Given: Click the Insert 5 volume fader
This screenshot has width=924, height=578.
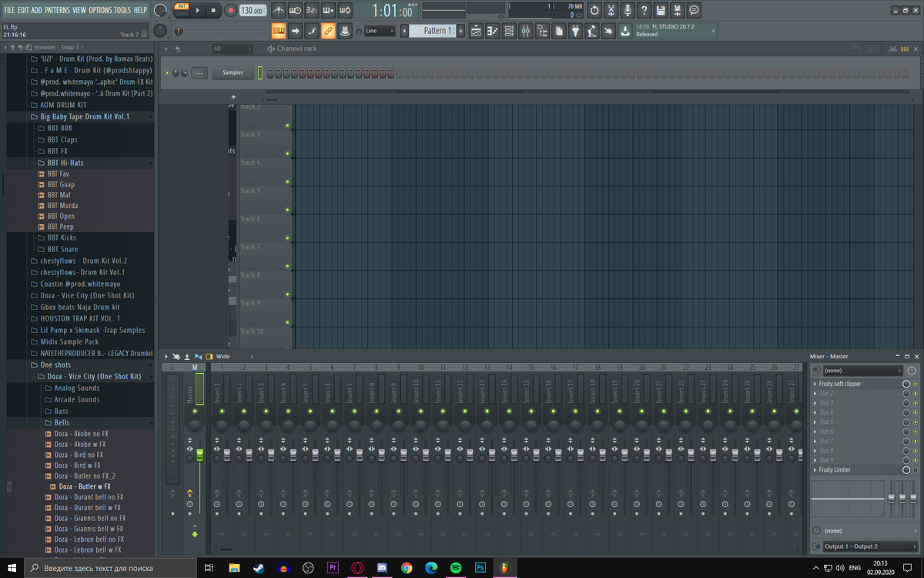Looking at the screenshot, I should tap(315, 455).
